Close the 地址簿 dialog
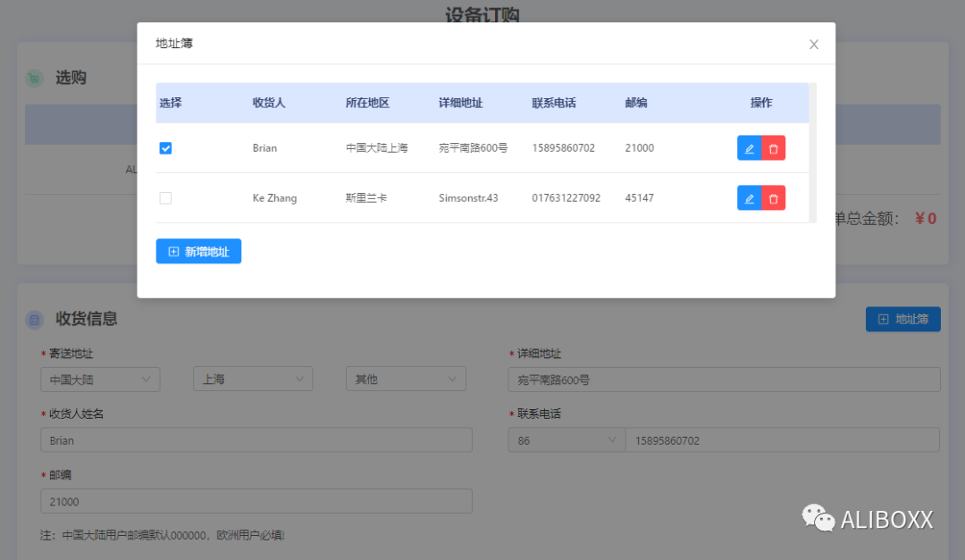 tap(813, 44)
